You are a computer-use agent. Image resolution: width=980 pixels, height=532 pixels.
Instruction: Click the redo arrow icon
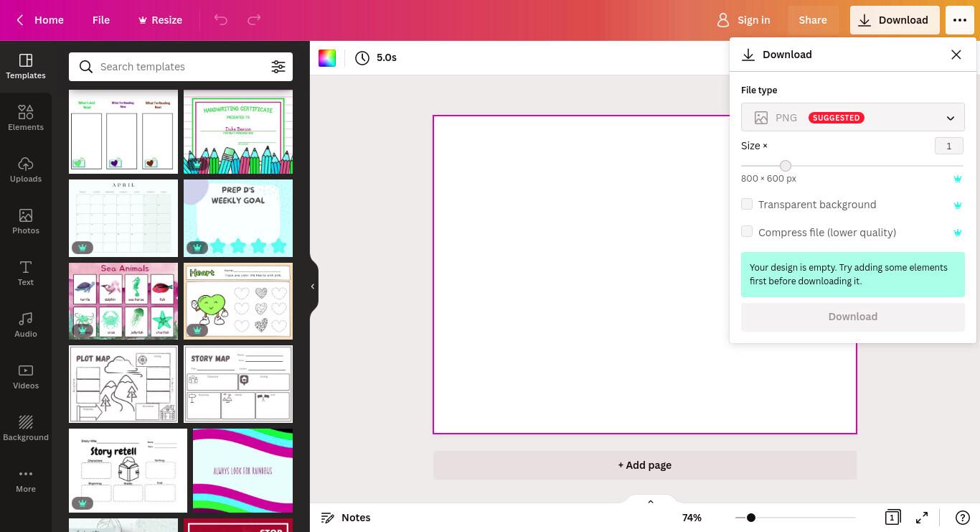(x=254, y=20)
